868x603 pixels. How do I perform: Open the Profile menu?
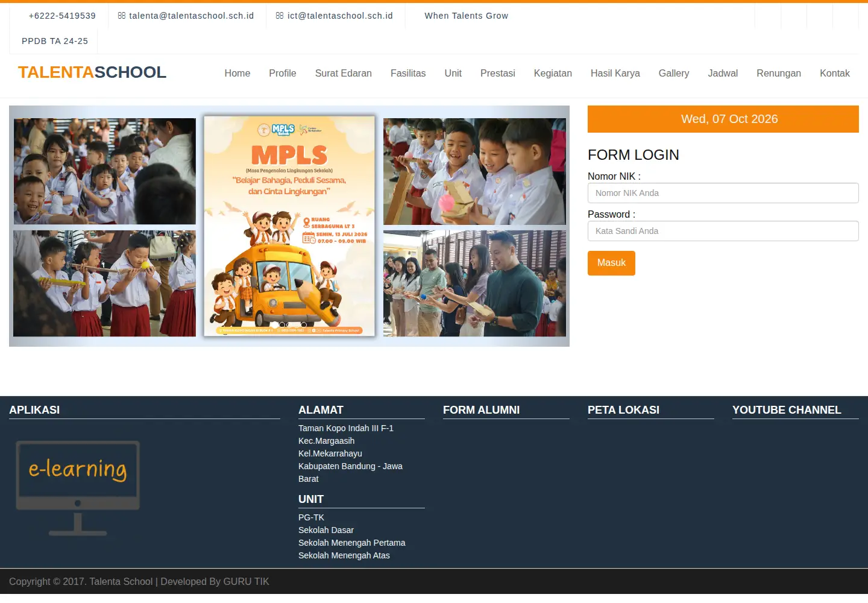[283, 73]
